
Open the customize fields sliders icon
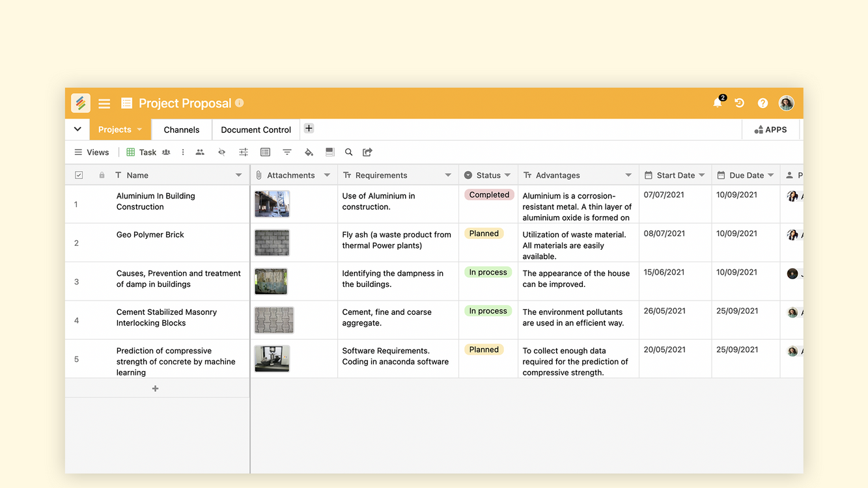coord(244,152)
